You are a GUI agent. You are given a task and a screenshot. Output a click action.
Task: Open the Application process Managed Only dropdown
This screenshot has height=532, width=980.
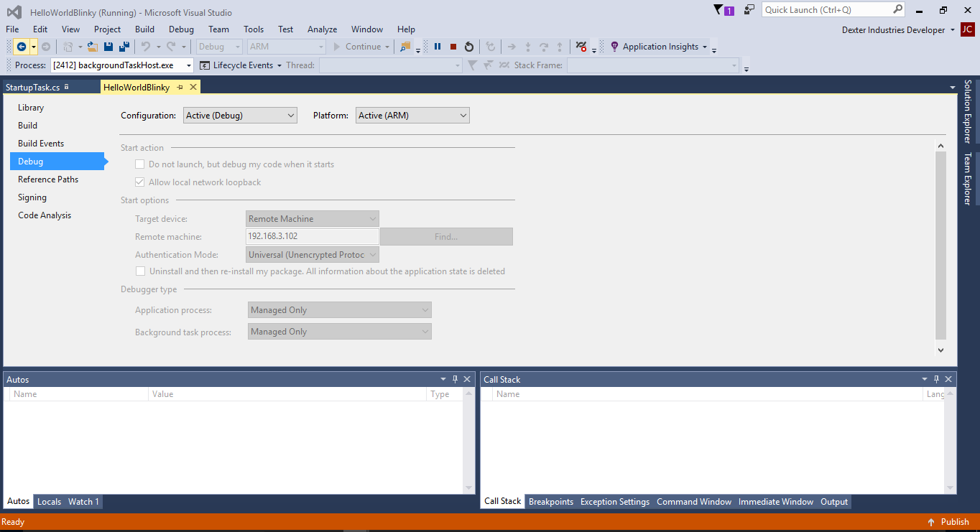[340, 310]
